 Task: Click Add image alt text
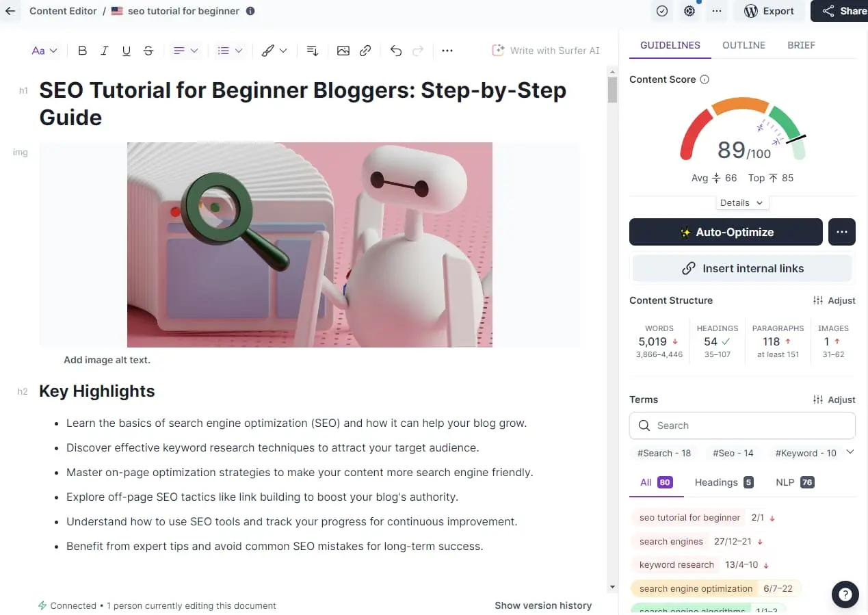pyautogui.click(x=107, y=360)
